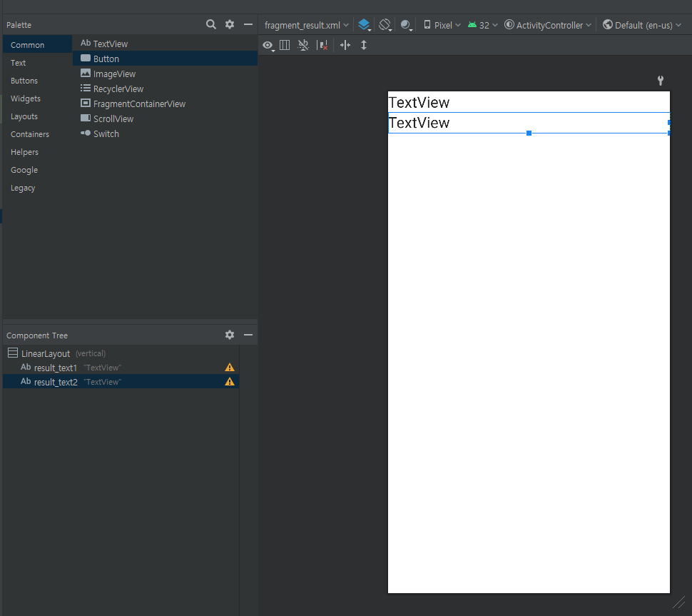Select the Layouts palette category
Screen dimensions: 692x616
point(38,116)
